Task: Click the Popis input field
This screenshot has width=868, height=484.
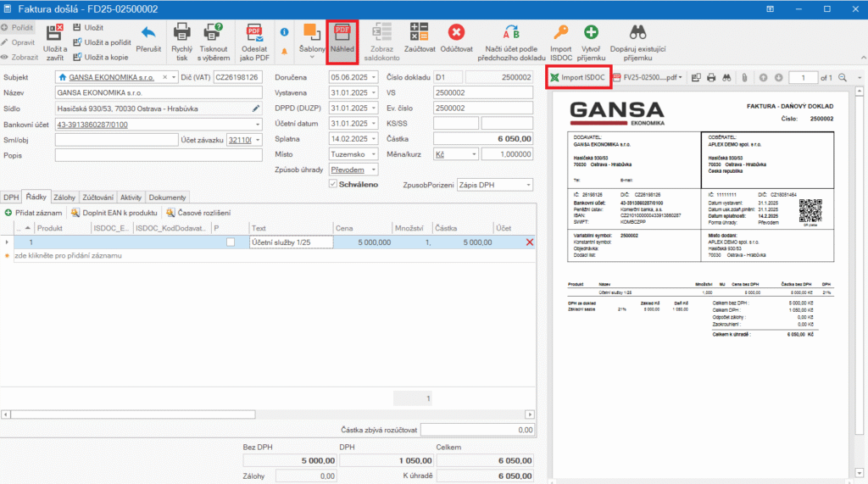Action: [x=159, y=155]
